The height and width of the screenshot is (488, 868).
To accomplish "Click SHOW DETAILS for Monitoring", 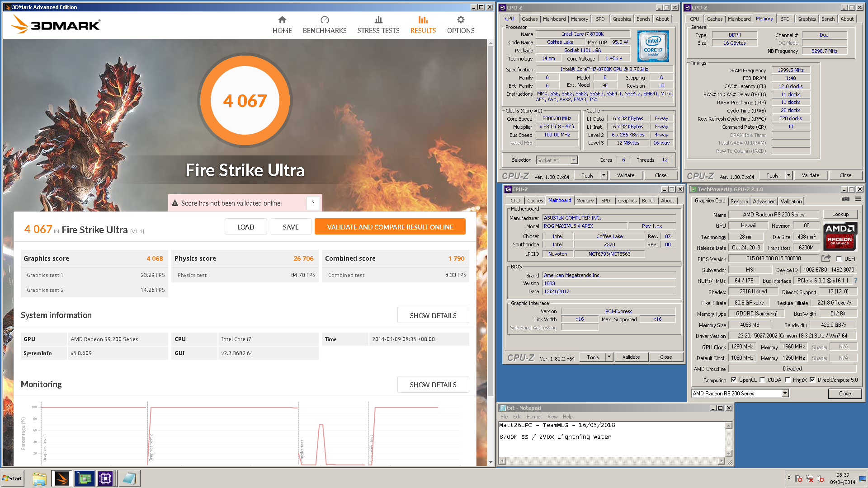I will (x=433, y=385).
